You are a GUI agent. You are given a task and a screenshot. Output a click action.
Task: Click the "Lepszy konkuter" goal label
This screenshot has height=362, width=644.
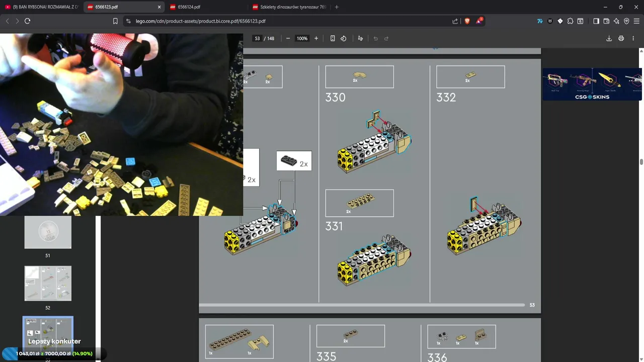(54, 341)
